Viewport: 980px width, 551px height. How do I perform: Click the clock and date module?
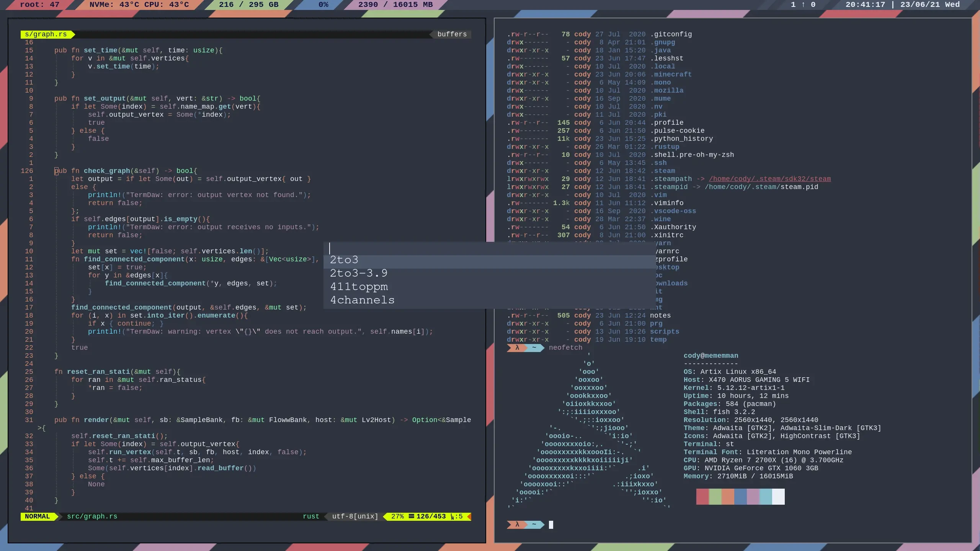(902, 5)
